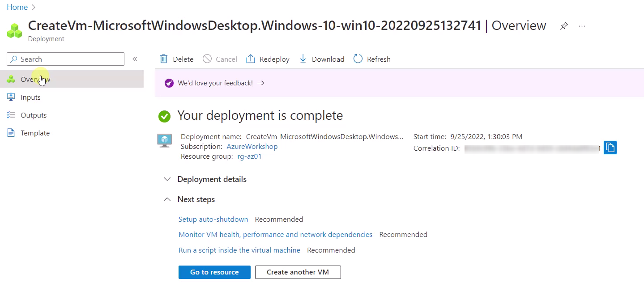Click the green deployment complete checkmark icon
Screen dimensions: 644x304
[x=165, y=117]
